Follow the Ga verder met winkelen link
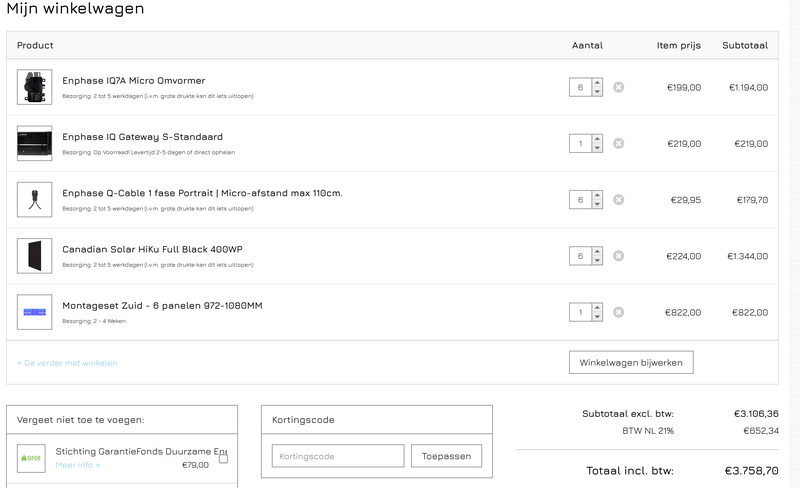Image resolution: width=800 pixels, height=488 pixels. click(x=67, y=362)
